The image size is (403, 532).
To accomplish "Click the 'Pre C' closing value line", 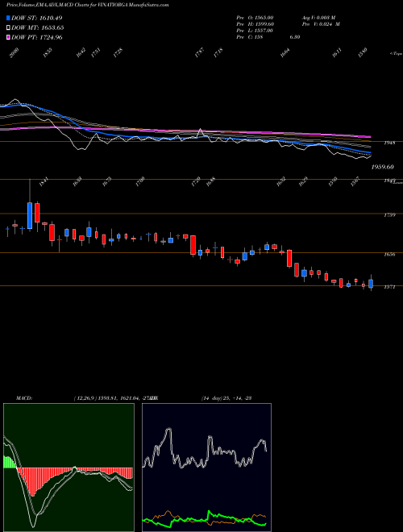I will pos(268,37).
